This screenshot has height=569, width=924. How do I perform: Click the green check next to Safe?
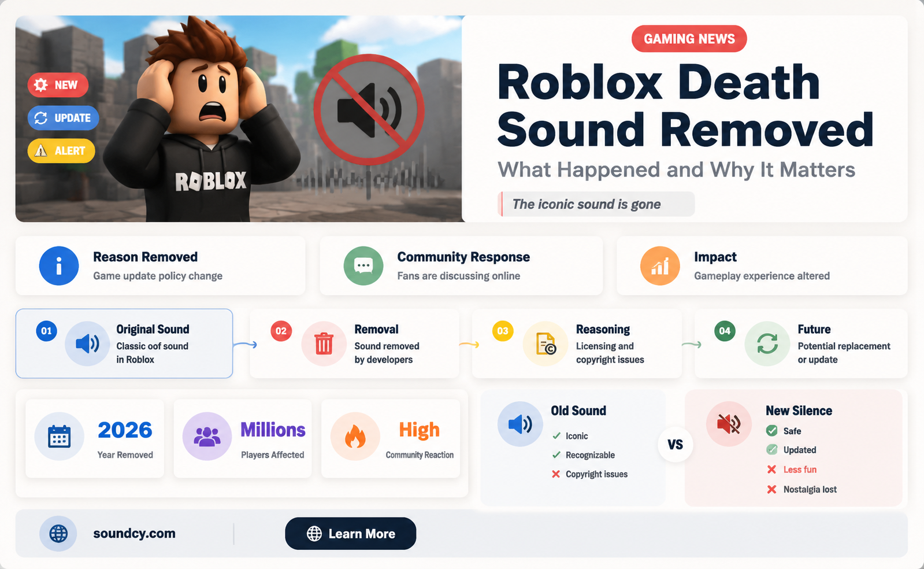click(x=771, y=431)
